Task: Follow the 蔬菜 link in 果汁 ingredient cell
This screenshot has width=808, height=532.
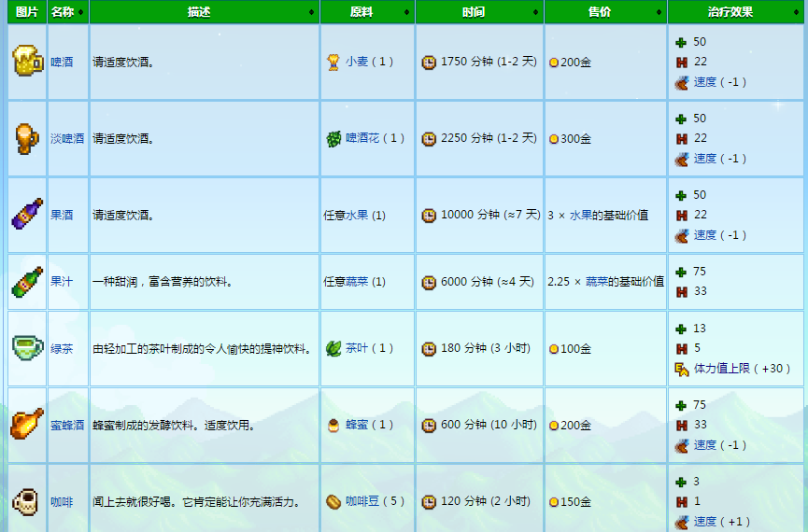Action: click(357, 282)
